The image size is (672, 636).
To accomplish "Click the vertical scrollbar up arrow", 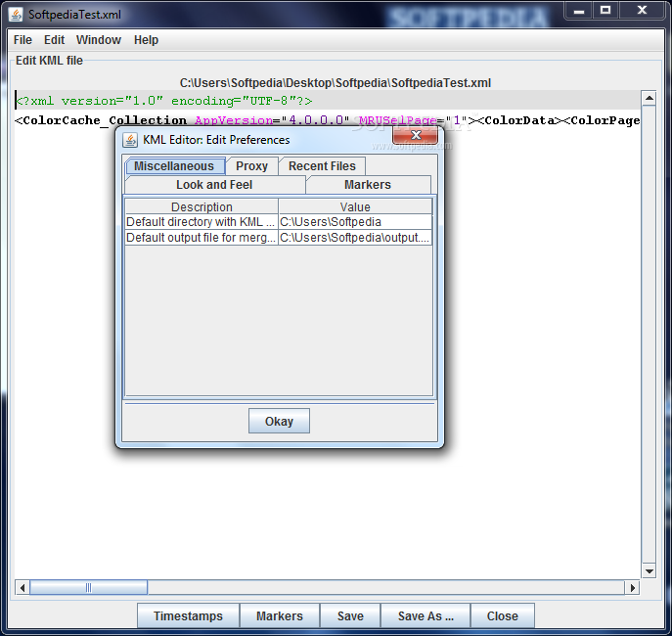I will pos(649,99).
